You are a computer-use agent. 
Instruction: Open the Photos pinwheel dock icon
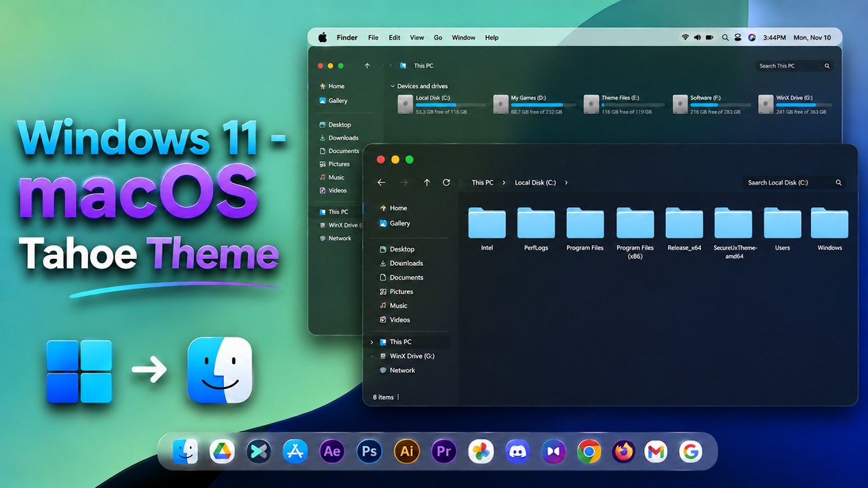pyautogui.click(x=481, y=451)
